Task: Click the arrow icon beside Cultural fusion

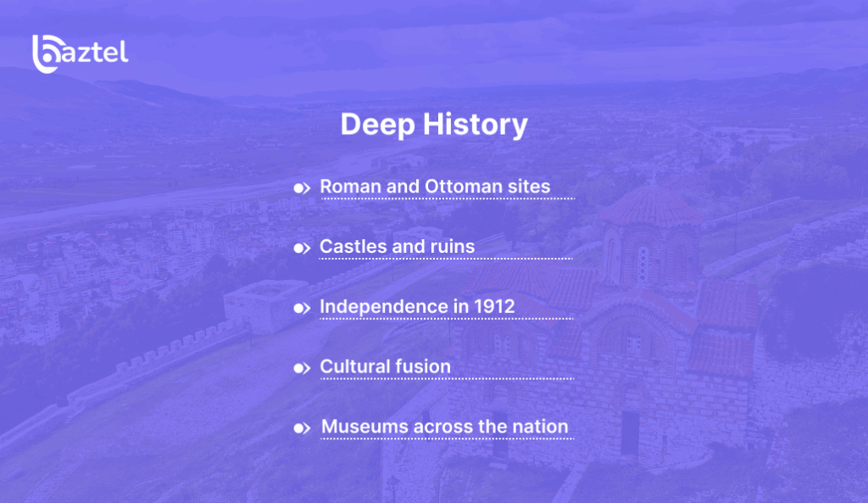Action: (x=302, y=368)
